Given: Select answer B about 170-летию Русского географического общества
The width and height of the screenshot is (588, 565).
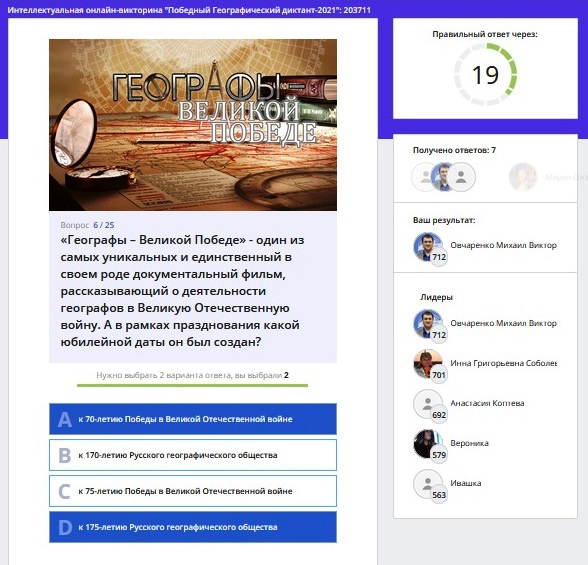Looking at the screenshot, I should click(x=193, y=455).
